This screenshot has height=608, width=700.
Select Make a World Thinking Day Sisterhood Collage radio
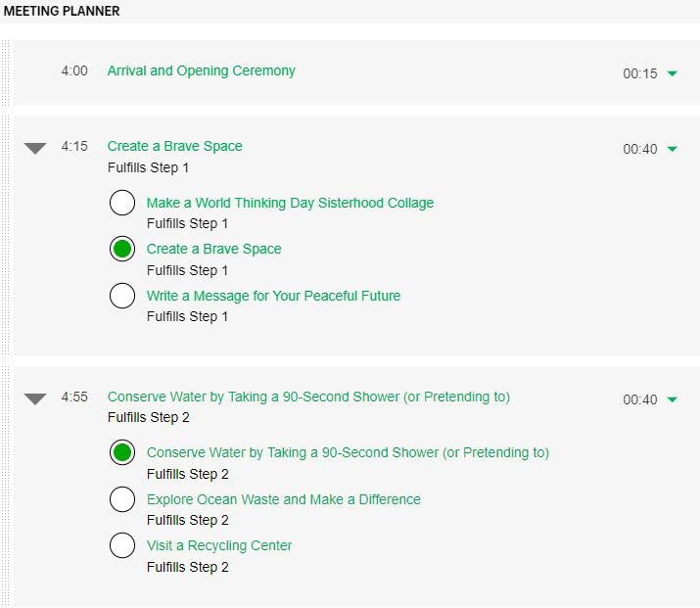(x=122, y=203)
